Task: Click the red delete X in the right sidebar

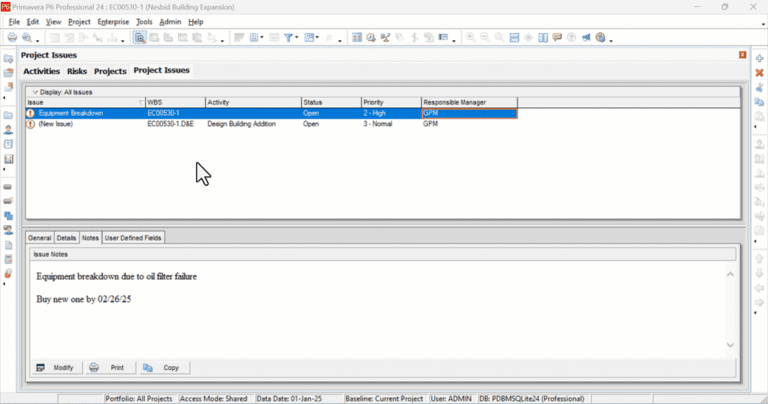Action: click(759, 72)
